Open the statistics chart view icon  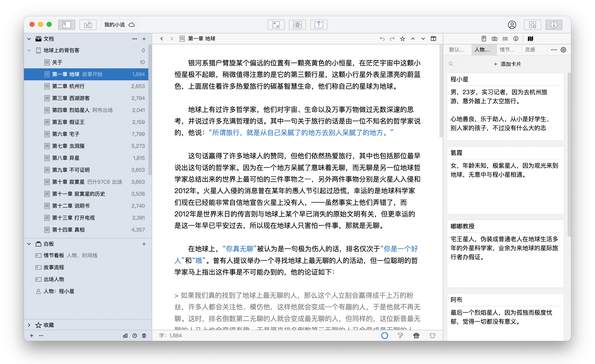click(x=88, y=25)
